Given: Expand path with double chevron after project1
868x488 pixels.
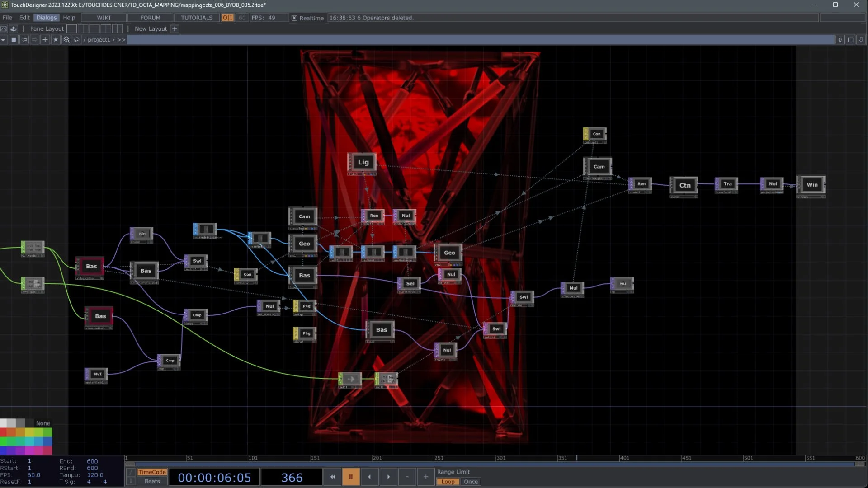Looking at the screenshot, I should point(121,40).
